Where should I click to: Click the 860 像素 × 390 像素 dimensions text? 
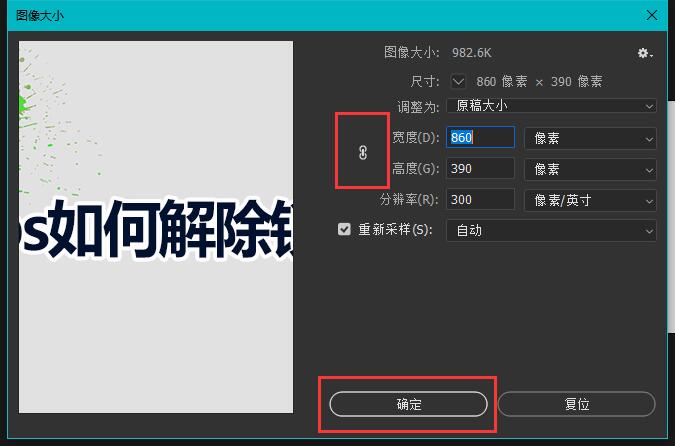pos(539,81)
